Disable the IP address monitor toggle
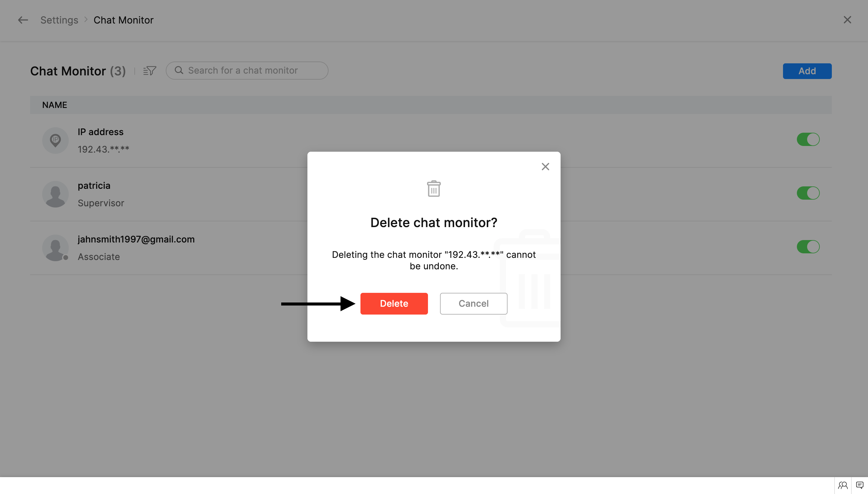Viewport: 868px width, 494px height. (808, 139)
